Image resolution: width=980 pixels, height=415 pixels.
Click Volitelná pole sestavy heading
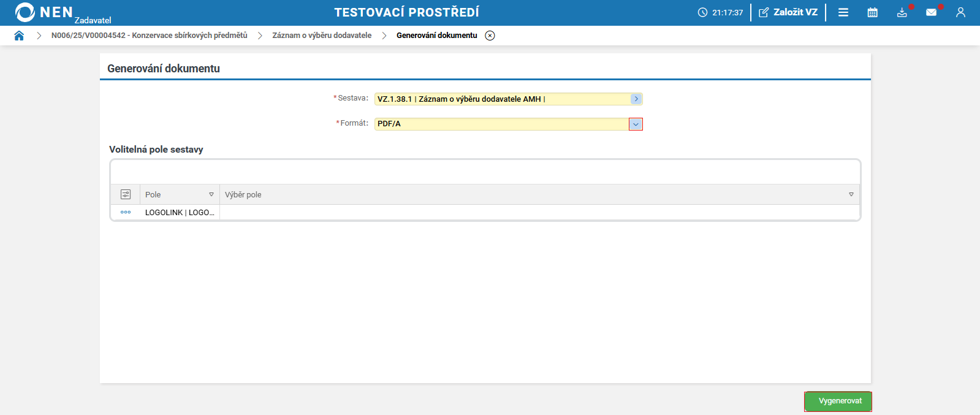(156, 150)
